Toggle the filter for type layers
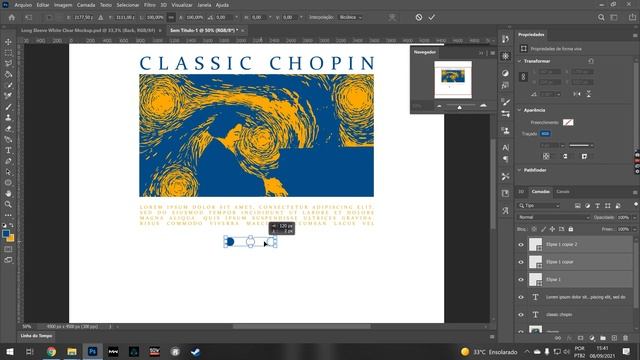 click(x=598, y=206)
